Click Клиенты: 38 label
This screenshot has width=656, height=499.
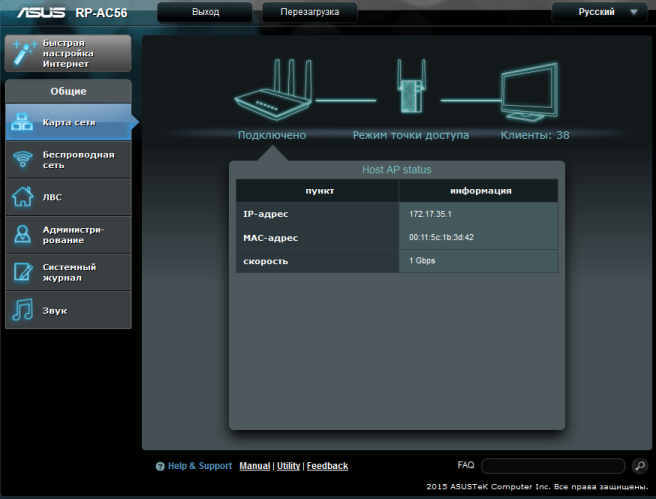535,135
